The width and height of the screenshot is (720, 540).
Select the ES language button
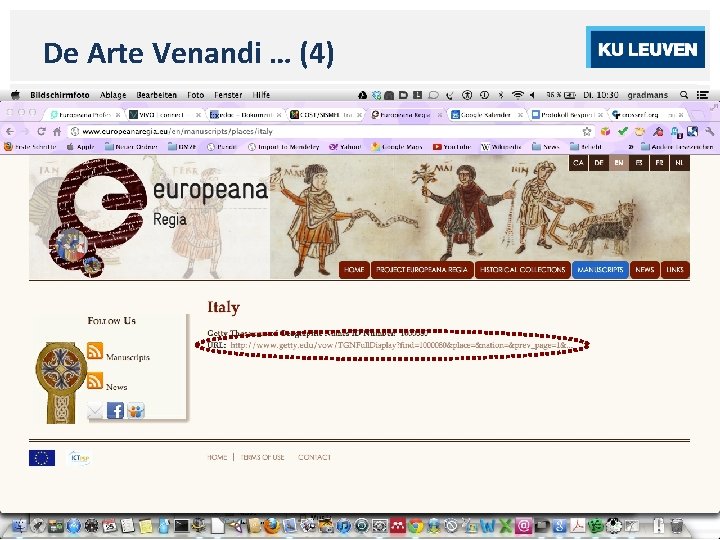point(639,163)
